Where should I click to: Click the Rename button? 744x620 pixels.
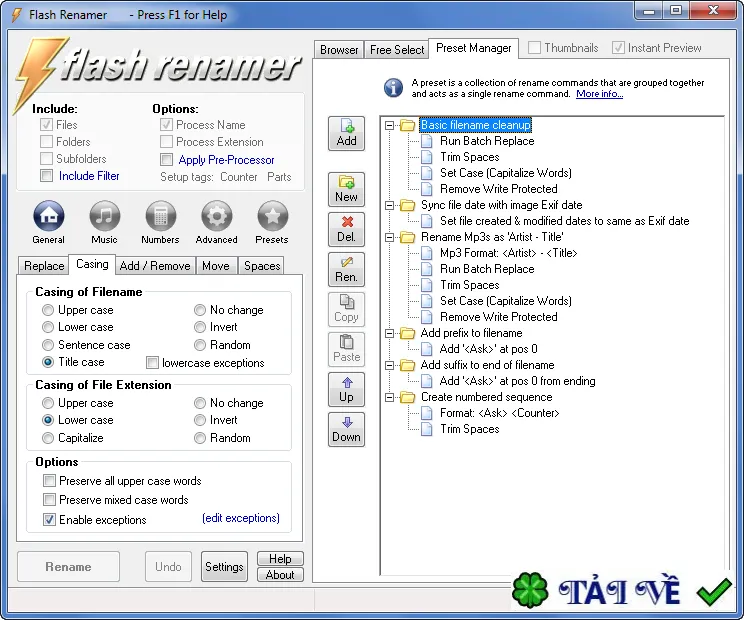[68, 566]
